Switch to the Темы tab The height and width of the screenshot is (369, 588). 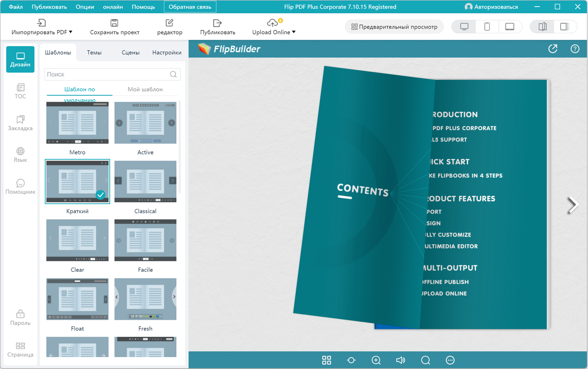point(94,52)
